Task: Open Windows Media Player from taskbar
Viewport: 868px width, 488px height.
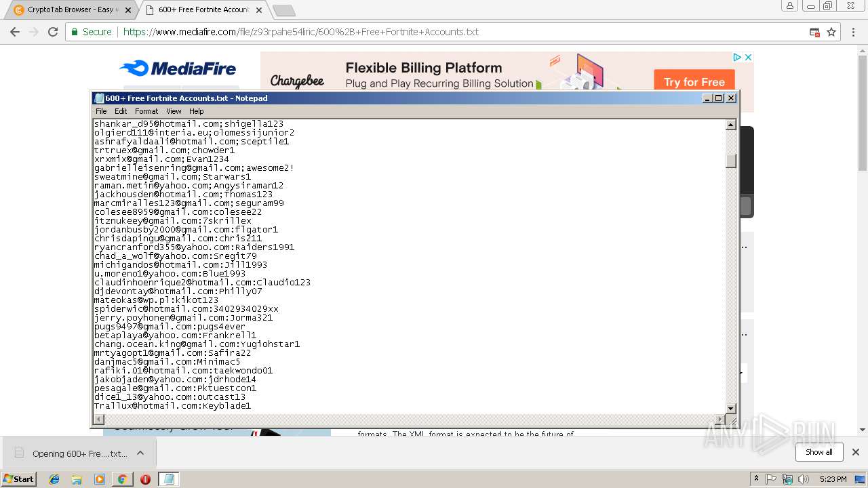Action: [100, 479]
